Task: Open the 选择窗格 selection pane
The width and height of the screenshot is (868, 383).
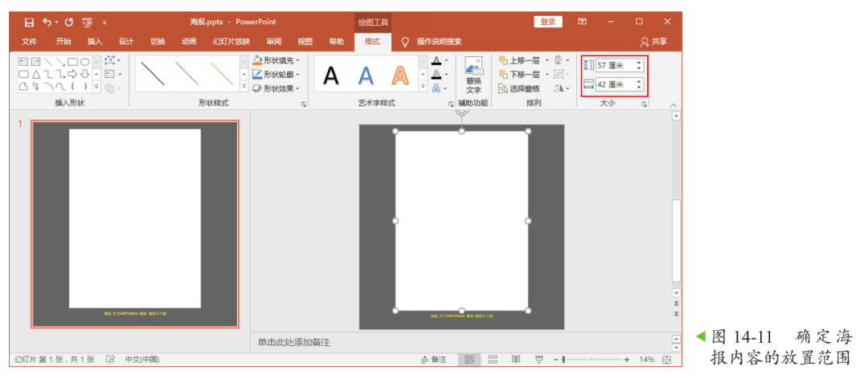Action: pos(518,88)
